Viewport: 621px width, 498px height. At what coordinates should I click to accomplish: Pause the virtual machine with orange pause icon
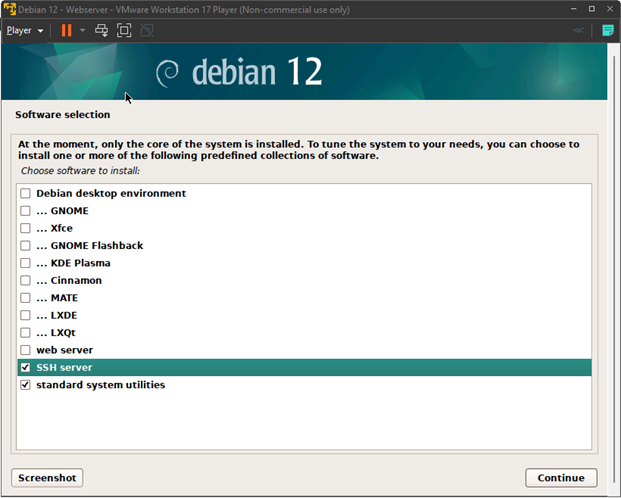click(67, 30)
